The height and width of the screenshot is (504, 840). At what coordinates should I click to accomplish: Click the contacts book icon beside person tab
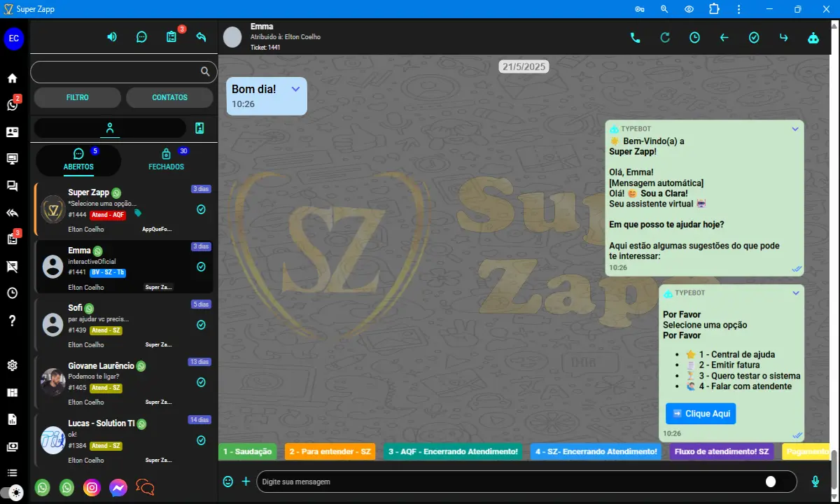(x=199, y=128)
